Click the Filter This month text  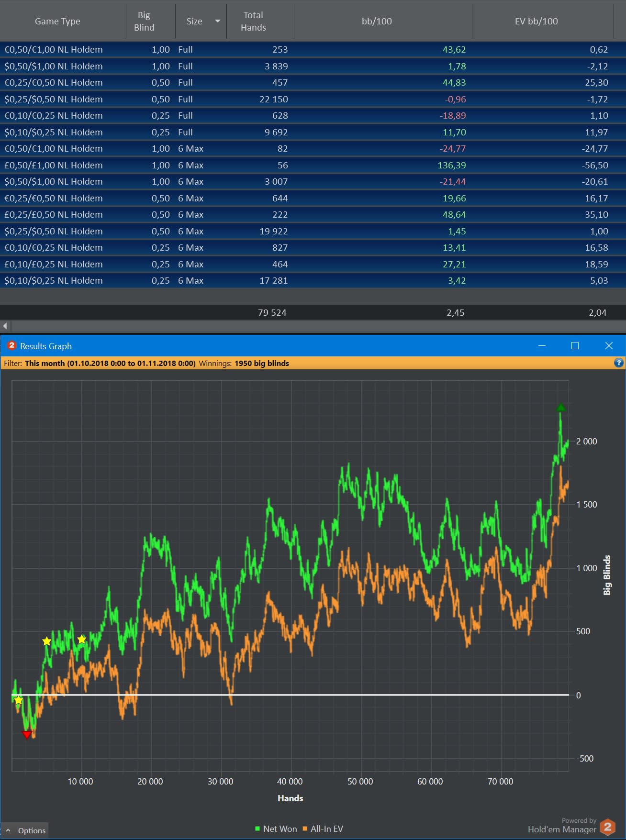[x=100, y=363]
